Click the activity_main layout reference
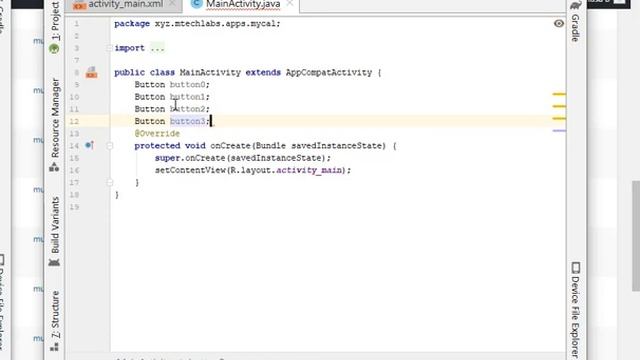Image resolution: width=640 pixels, height=360 pixels. [309, 170]
